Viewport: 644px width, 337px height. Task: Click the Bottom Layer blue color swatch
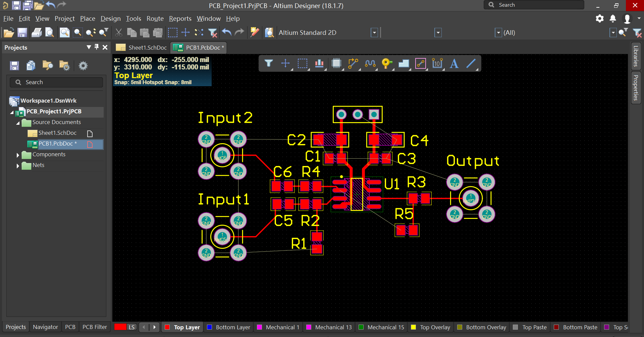click(209, 327)
